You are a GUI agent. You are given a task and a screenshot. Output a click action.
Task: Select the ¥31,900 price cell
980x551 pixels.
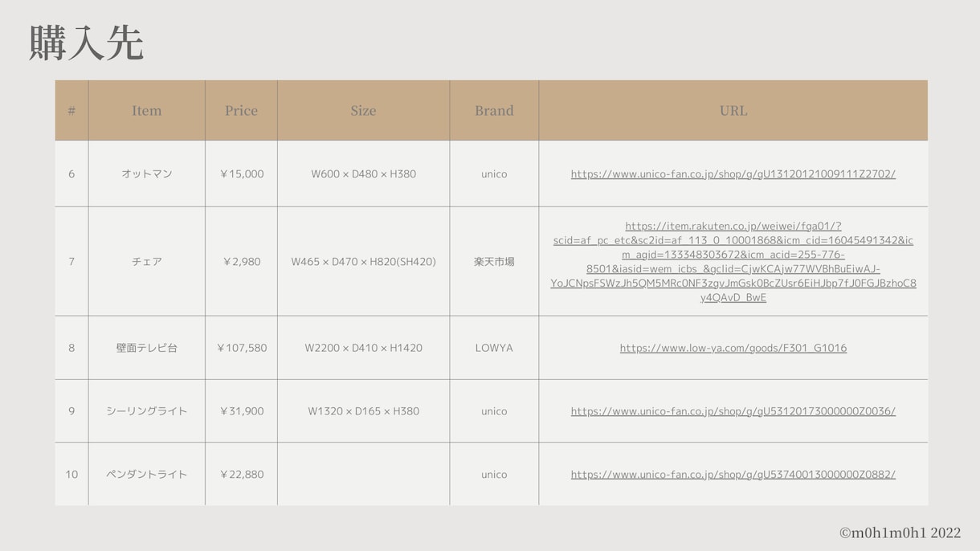point(241,411)
